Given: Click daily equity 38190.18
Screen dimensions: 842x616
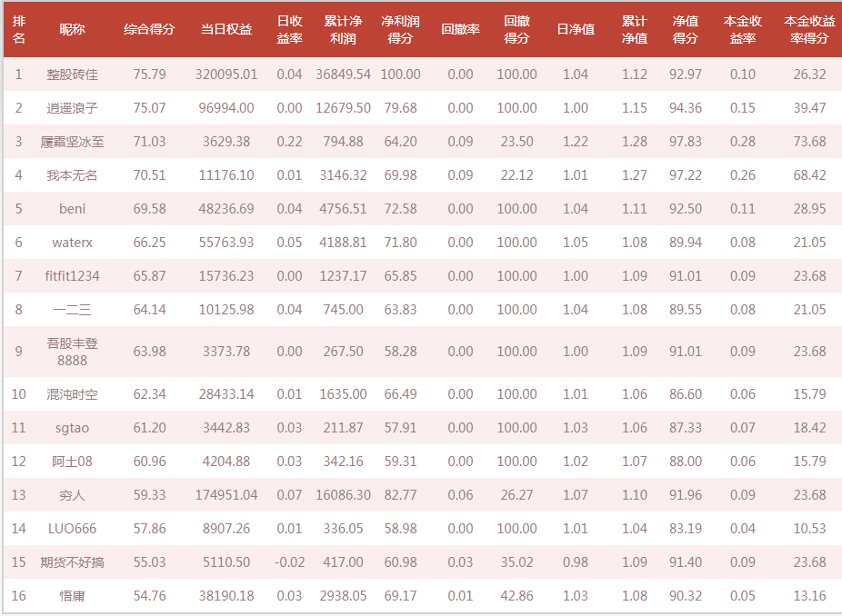Looking at the screenshot, I should click(226, 596).
